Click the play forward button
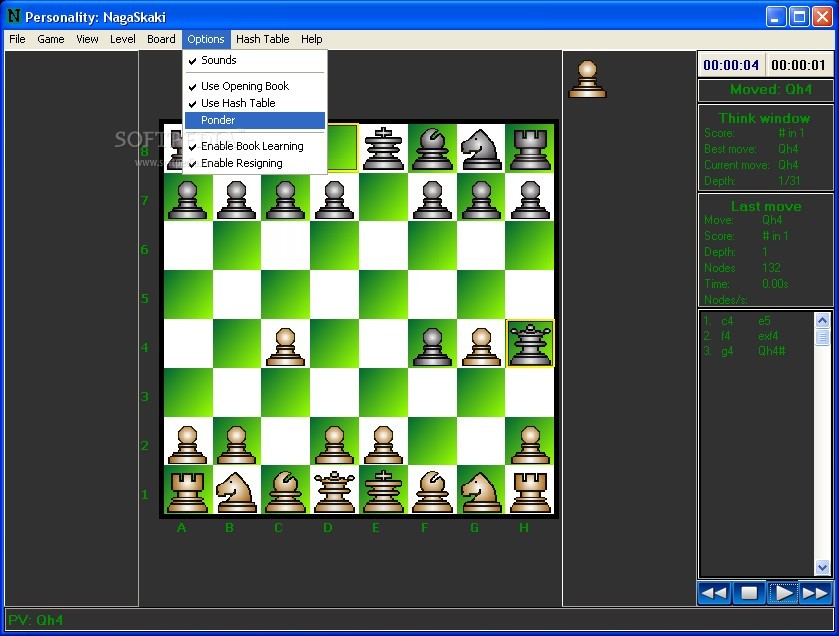This screenshot has width=839, height=636. [783, 593]
